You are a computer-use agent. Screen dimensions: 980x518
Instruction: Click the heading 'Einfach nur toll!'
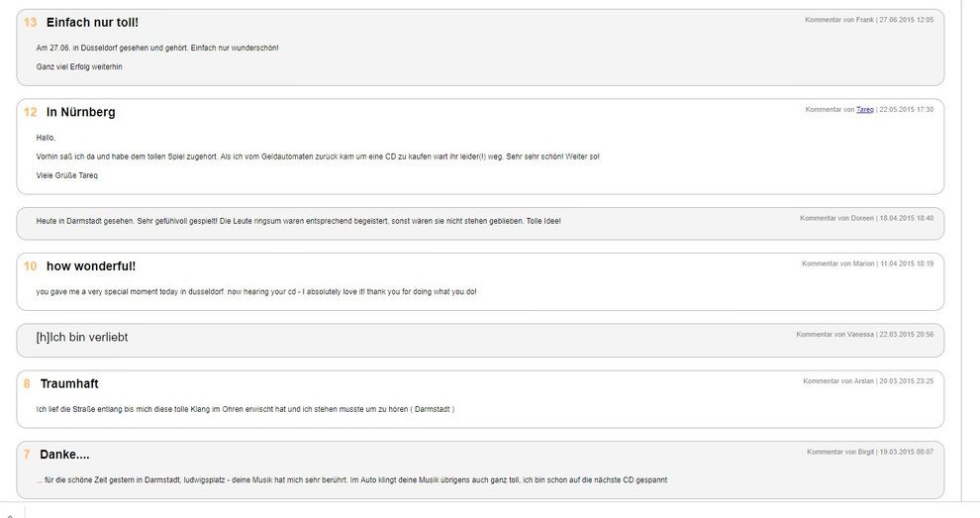[x=92, y=23]
